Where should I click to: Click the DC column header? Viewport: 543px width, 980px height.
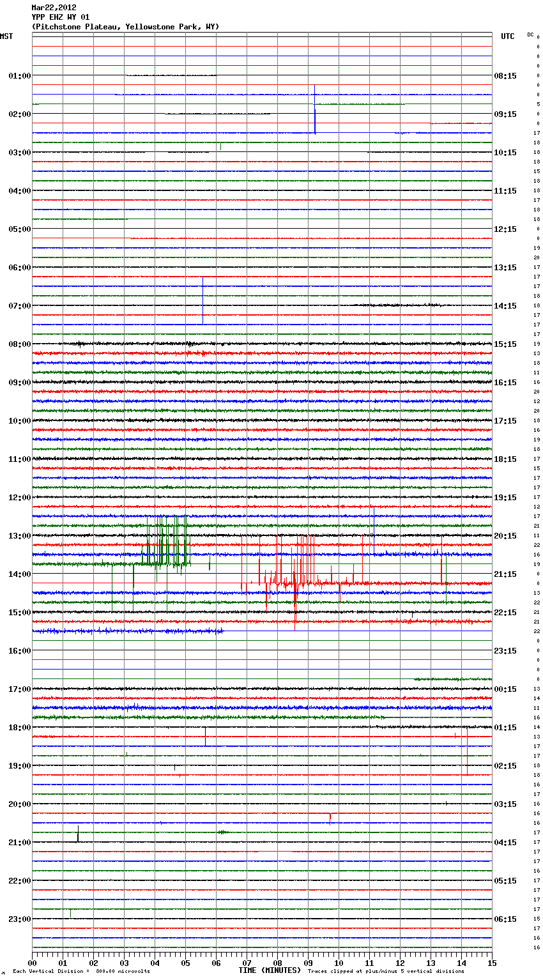pyautogui.click(x=530, y=34)
